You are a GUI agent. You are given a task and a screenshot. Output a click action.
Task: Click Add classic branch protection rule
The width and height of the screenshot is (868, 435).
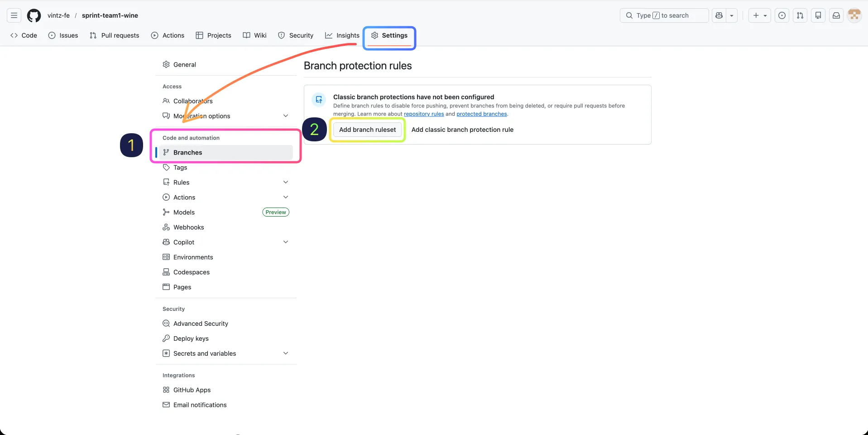[462, 130]
